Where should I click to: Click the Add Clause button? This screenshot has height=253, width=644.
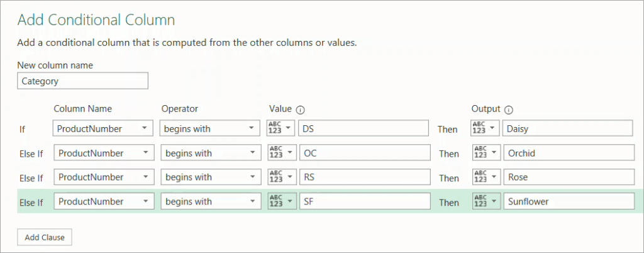click(45, 237)
